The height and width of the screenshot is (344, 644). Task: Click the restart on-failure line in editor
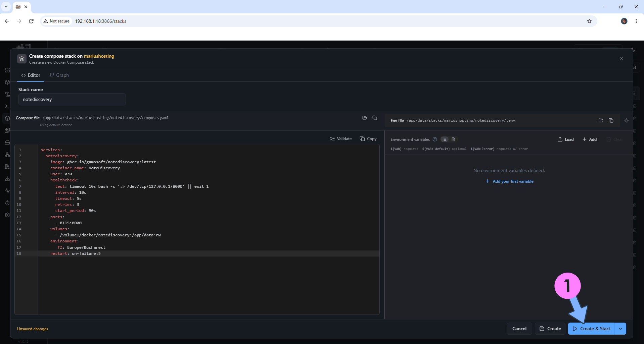click(x=75, y=253)
